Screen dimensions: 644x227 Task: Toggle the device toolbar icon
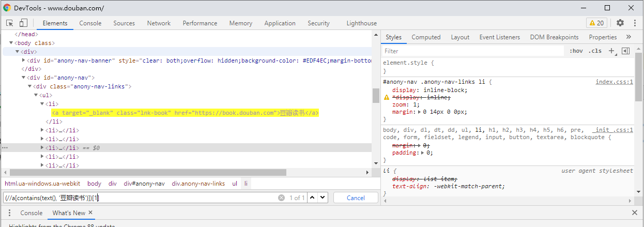(x=23, y=23)
